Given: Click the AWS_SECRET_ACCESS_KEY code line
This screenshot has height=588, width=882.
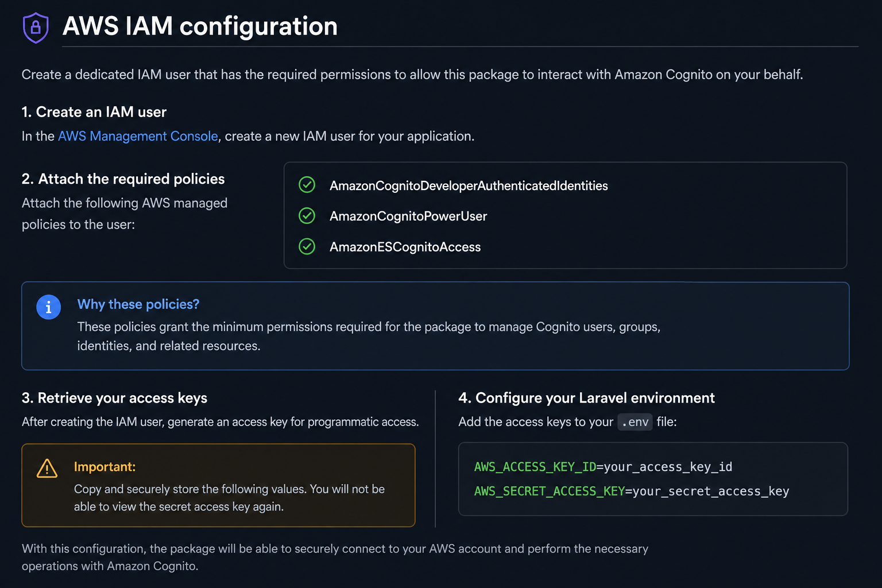Looking at the screenshot, I should coord(632,492).
